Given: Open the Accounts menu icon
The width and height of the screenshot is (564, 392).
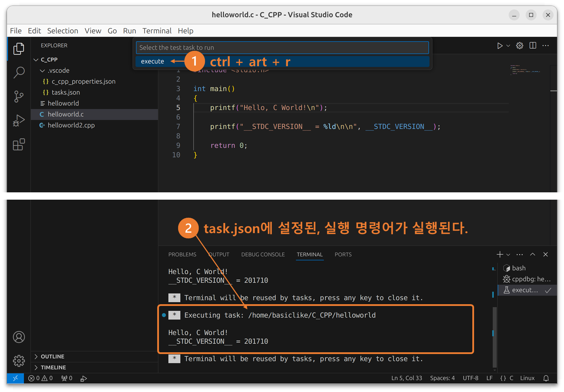Looking at the screenshot, I should click(x=19, y=337).
